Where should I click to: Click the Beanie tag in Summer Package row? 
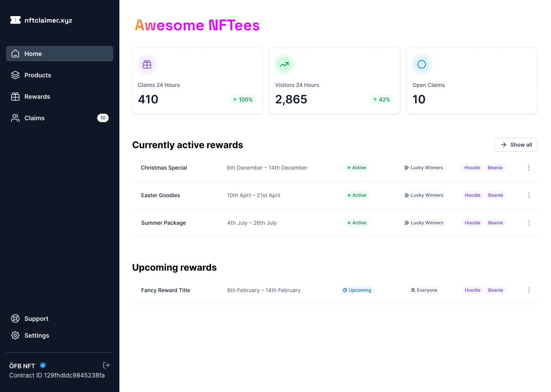496,223
